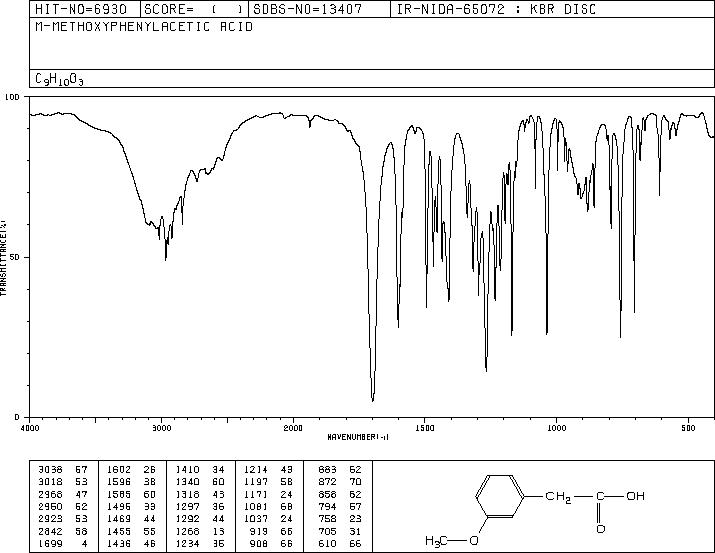
Task: Click the carbonyl O atom below the C
Action: [601, 529]
